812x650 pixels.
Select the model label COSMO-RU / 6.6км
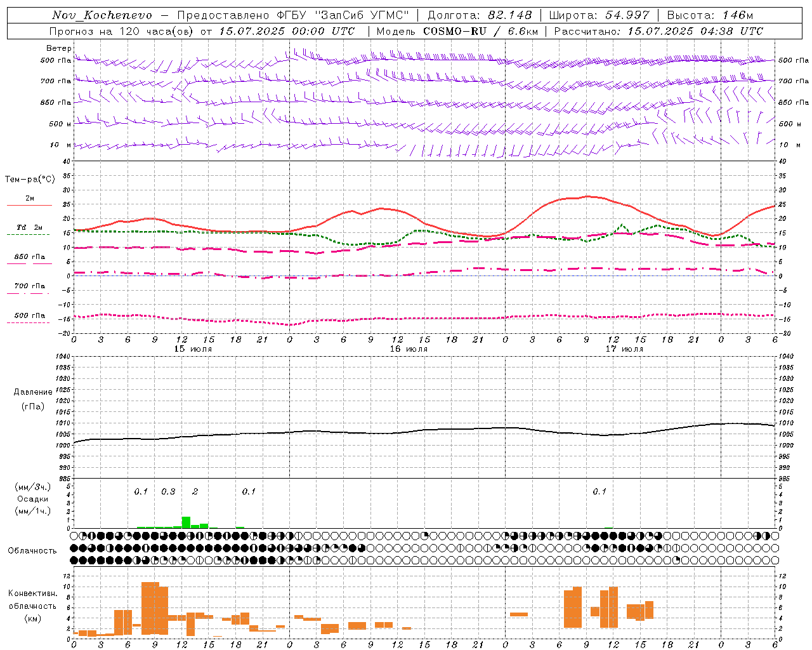[481, 31]
